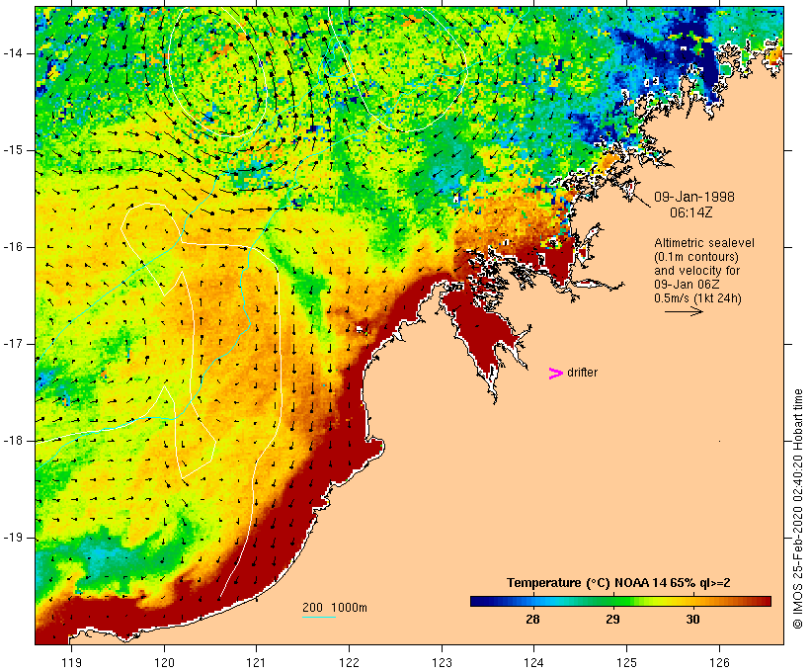The height and width of the screenshot is (672, 810).
Task: Click the '28' colorbar tick label
Action: [532, 619]
